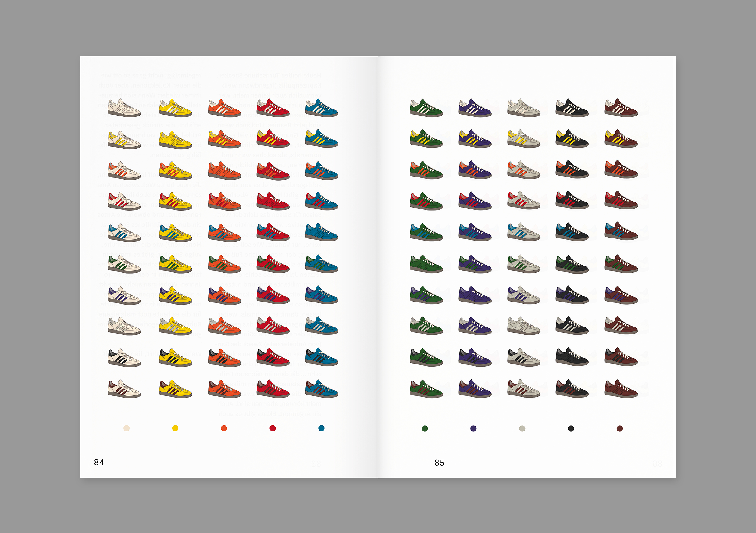Click the all-yellow sneaker with yellow stripes
This screenshot has width=756, height=533.
pos(176,140)
